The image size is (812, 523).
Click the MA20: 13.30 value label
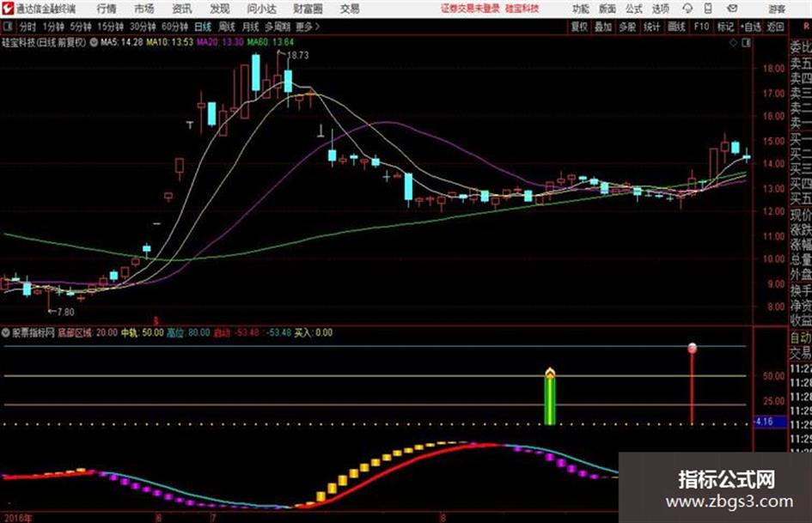pyautogui.click(x=220, y=42)
